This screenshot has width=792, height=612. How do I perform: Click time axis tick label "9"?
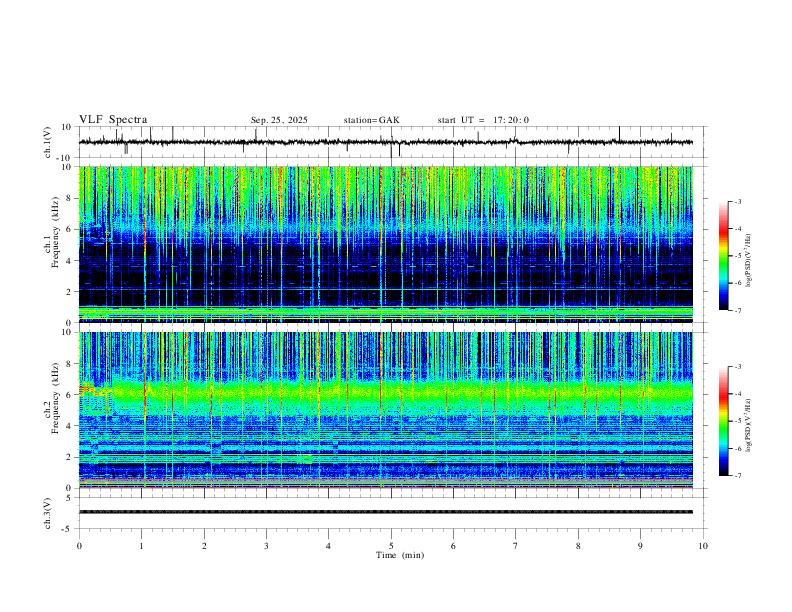point(640,546)
